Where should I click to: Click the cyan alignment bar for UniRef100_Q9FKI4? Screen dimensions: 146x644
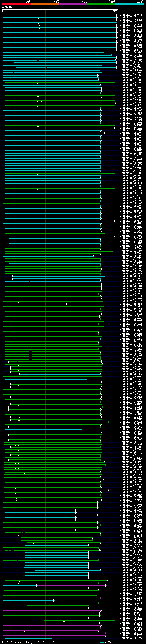[x=60, y=15]
